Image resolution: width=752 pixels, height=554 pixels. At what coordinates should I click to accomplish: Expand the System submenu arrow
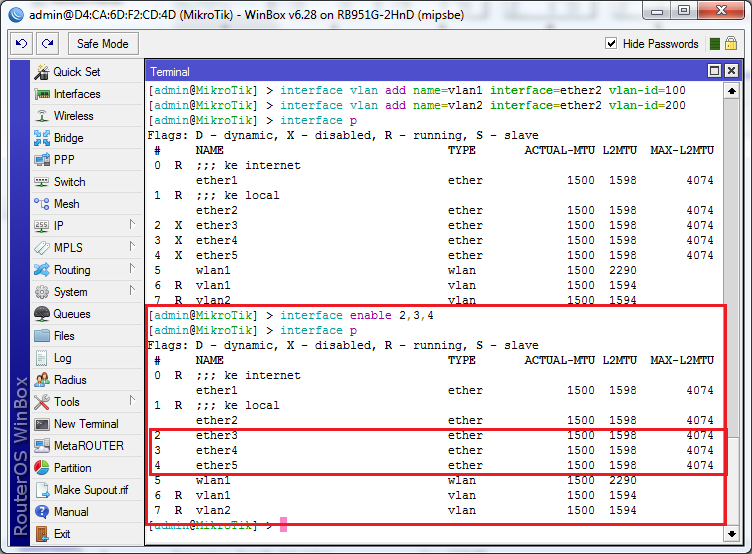[132, 291]
